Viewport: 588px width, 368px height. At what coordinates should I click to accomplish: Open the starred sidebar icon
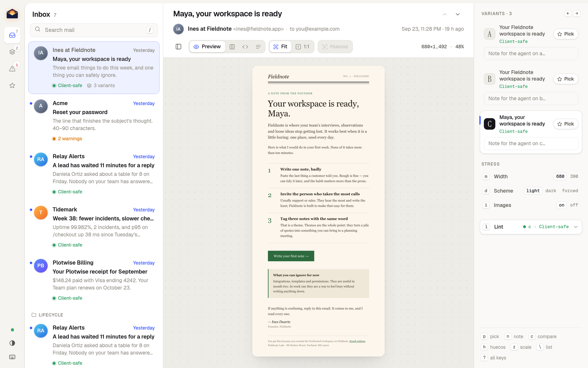pos(12,85)
